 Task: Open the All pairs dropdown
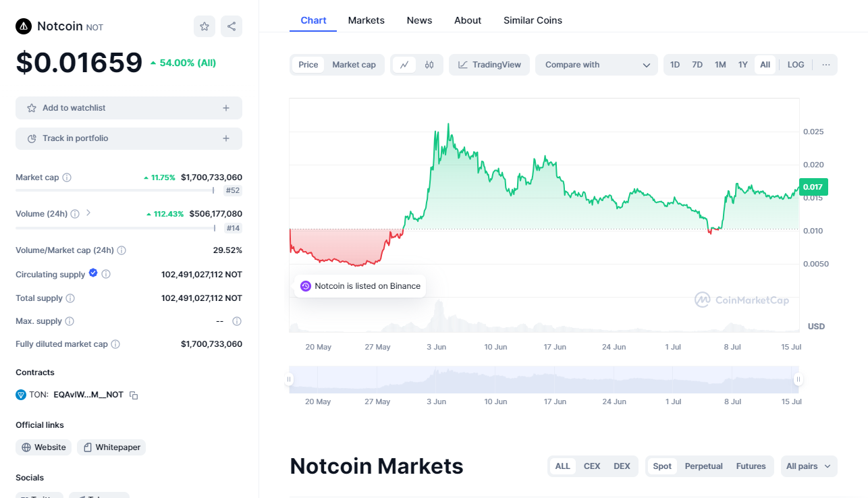pos(809,466)
